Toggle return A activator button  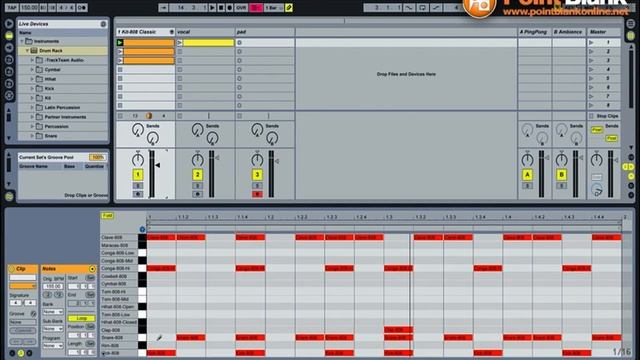click(x=527, y=175)
